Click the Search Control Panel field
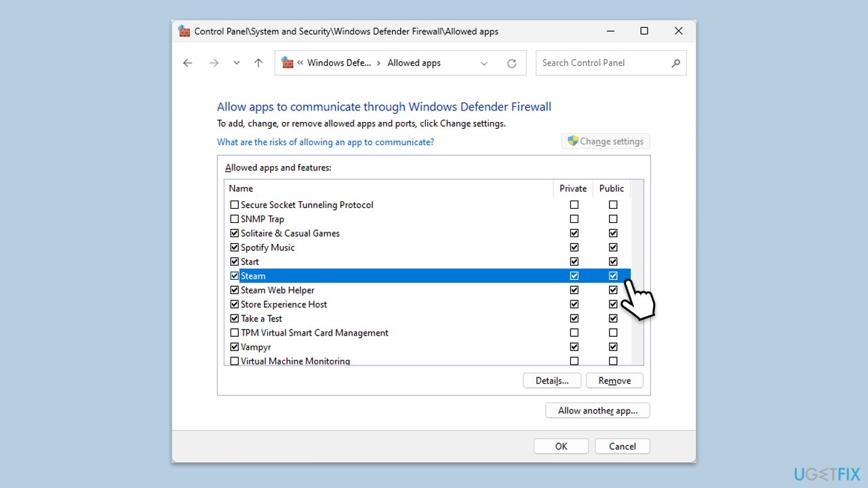Image resolution: width=868 pixels, height=488 pixels. pos(604,63)
